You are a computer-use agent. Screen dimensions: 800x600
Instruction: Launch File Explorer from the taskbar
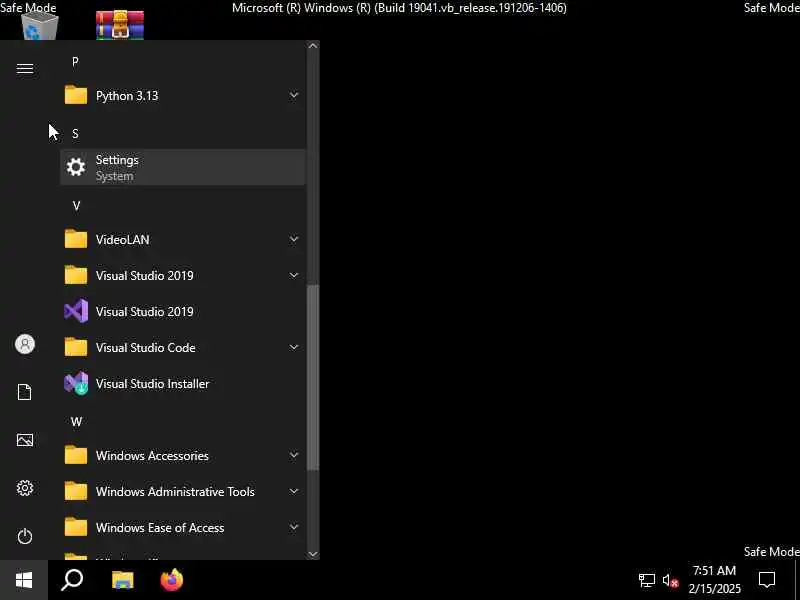(122, 580)
